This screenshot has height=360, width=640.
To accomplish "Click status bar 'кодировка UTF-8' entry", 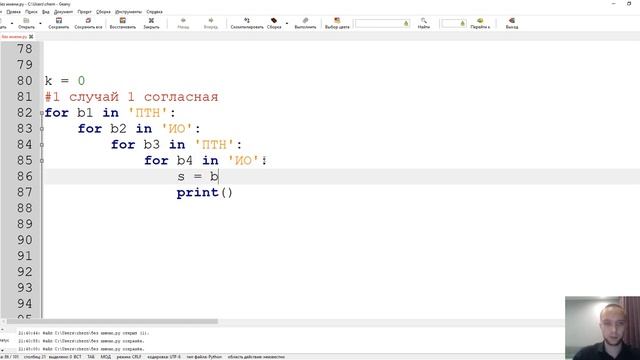I will 164,357.
